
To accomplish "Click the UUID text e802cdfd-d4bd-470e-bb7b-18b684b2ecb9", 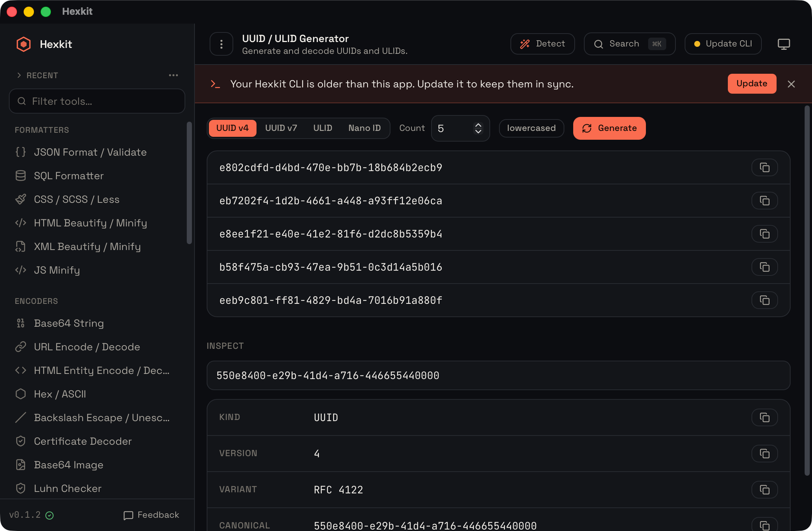I will (331, 167).
